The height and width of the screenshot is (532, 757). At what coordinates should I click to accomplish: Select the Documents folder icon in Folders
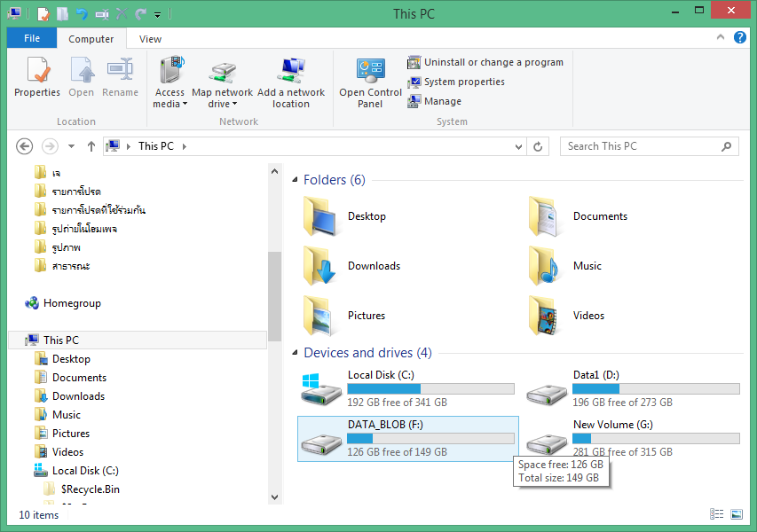[545, 216]
